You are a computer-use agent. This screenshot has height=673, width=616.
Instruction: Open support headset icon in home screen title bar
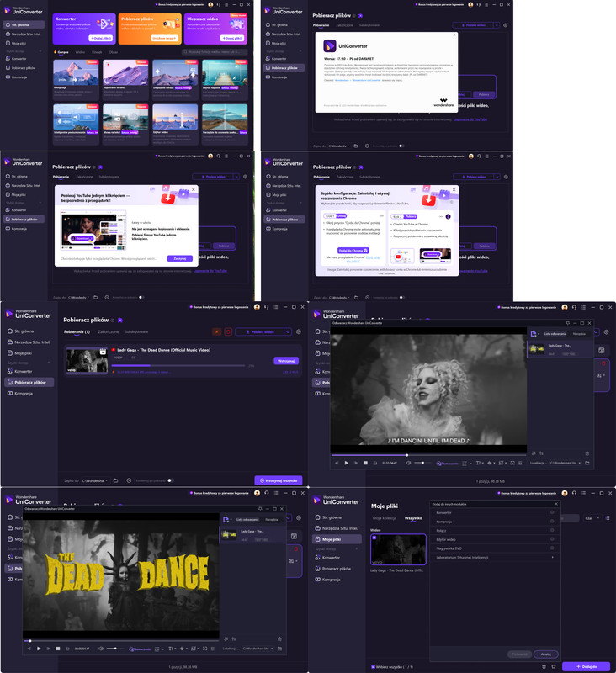click(x=219, y=5)
